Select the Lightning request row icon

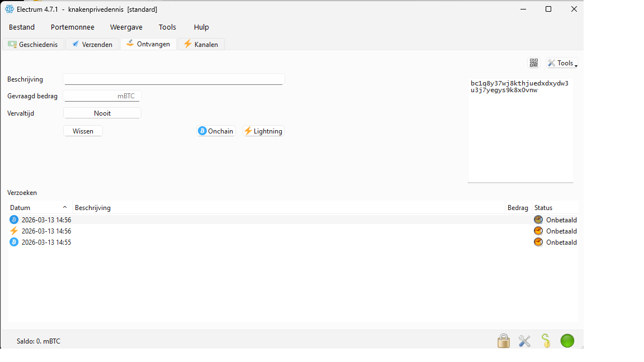(14, 231)
